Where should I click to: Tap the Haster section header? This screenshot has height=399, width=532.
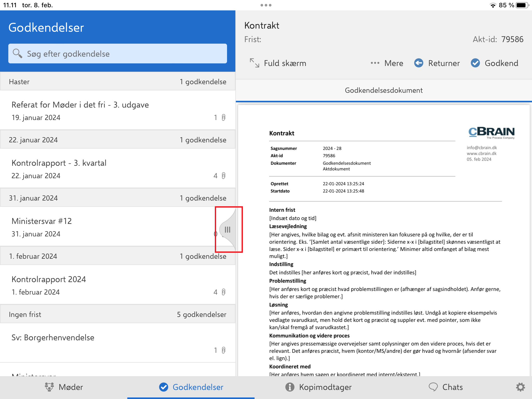coord(118,82)
